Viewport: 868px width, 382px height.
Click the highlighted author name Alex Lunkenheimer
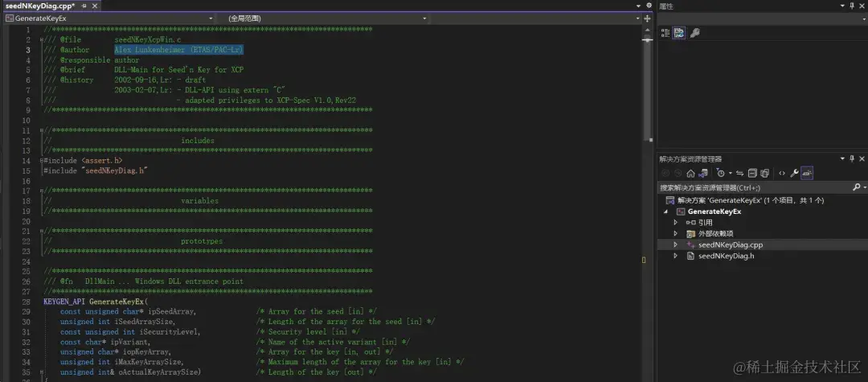point(178,50)
